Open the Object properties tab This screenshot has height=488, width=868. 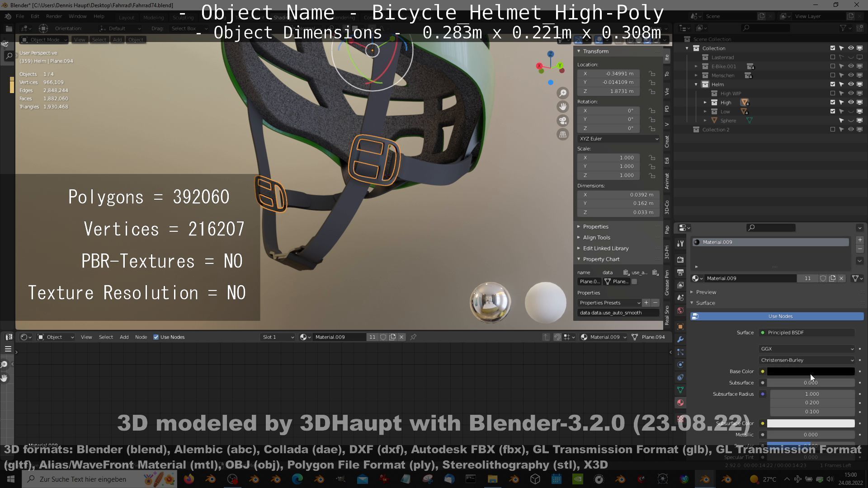[x=680, y=327]
